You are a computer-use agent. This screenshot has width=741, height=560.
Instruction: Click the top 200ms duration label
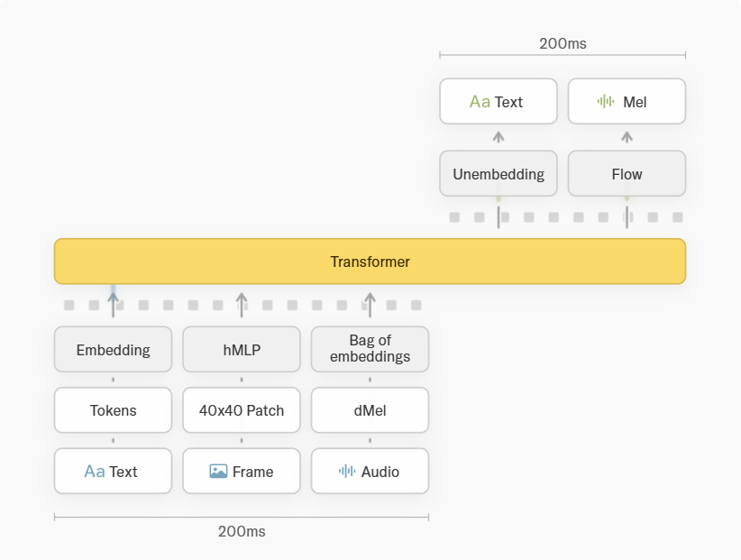pyautogui.click(x=563, y=43)
